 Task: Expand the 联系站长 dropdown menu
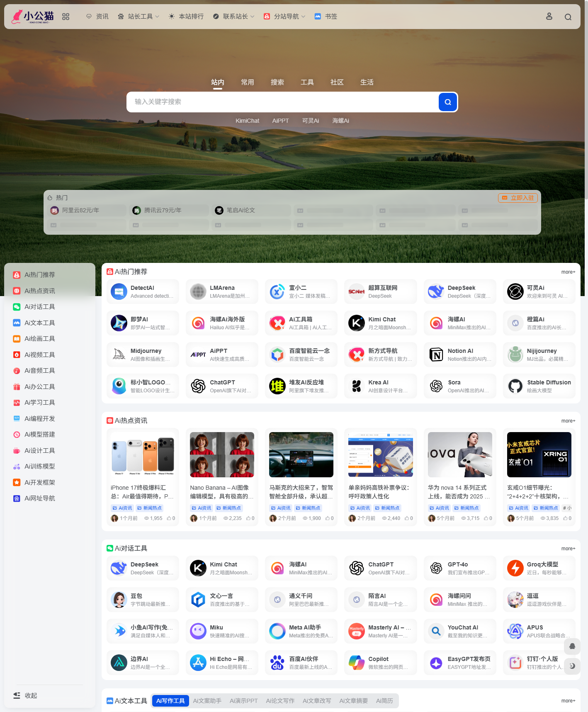point(234,17)
